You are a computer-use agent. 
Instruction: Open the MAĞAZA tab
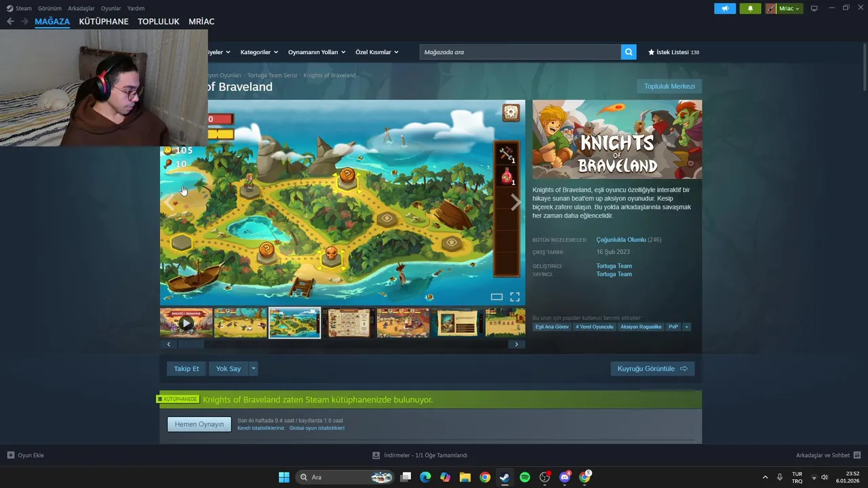coord(52,22)
